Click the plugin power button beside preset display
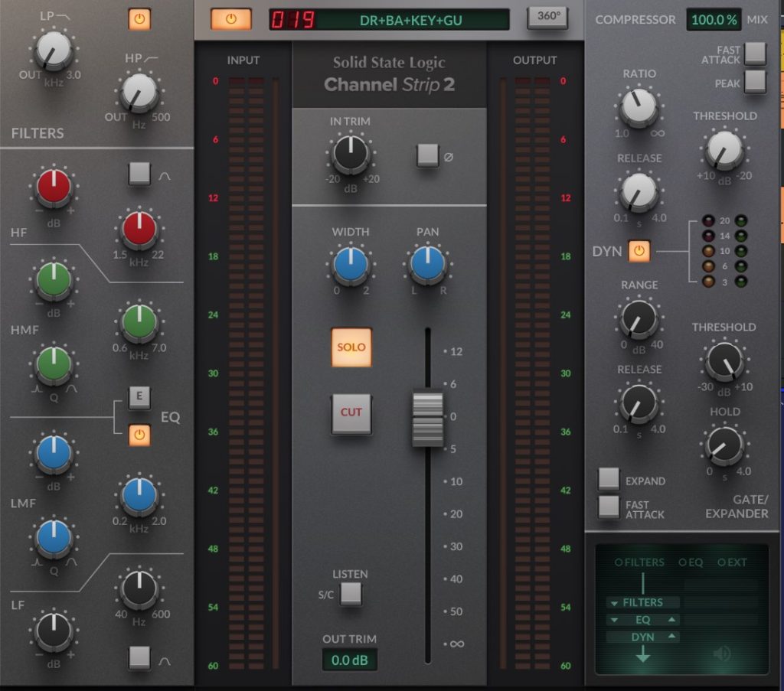Image resolution: width=784 pixels, height=691 pixels. coord(230,19)
